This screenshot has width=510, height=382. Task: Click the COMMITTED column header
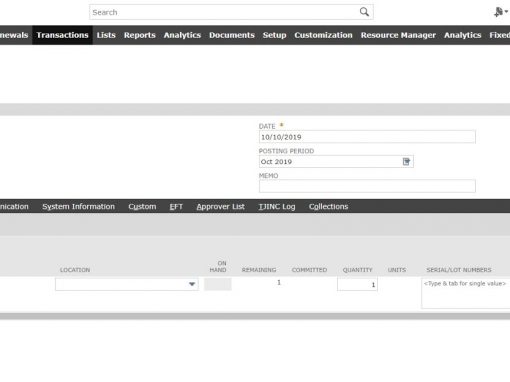[309, 270]
